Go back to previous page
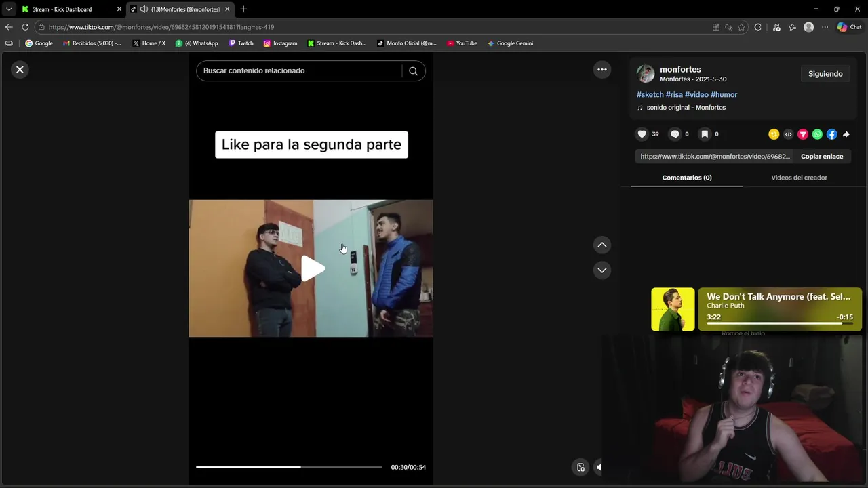 9,27
